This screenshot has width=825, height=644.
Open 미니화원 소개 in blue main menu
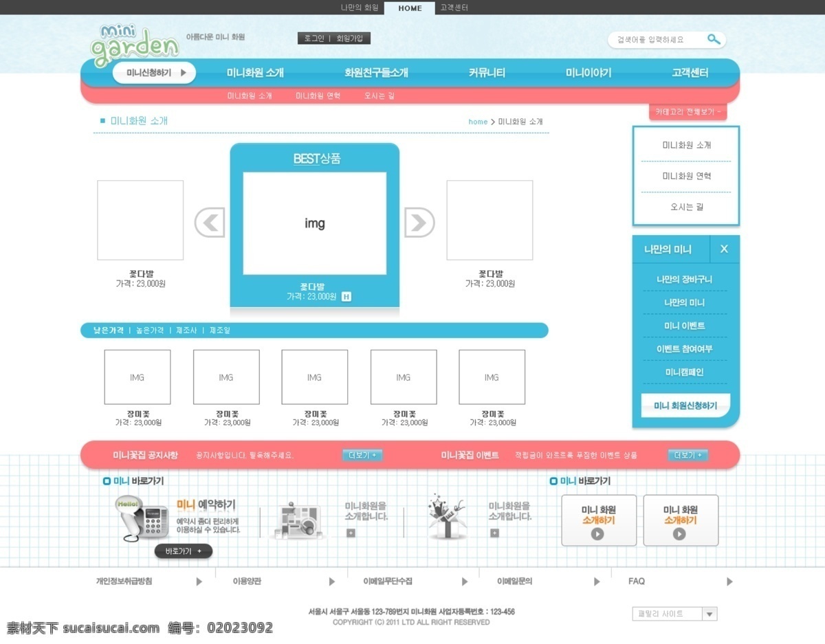(x=255, y=72)
